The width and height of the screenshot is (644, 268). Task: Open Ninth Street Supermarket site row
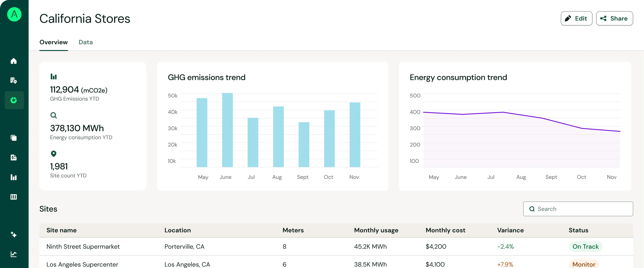click(336, 247)
